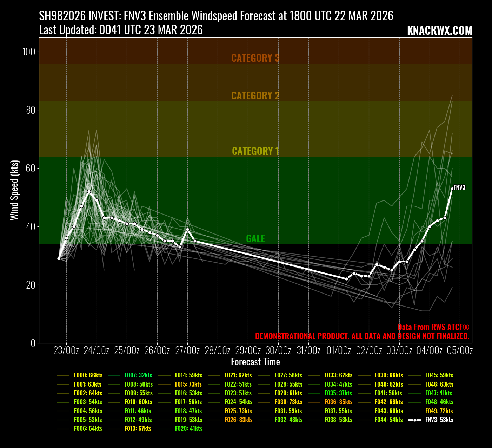Image resolution: width=492 pixels, height=448 pixels.
Task: Click the CATEGORY 1 band label
Action: click(255, 151)
